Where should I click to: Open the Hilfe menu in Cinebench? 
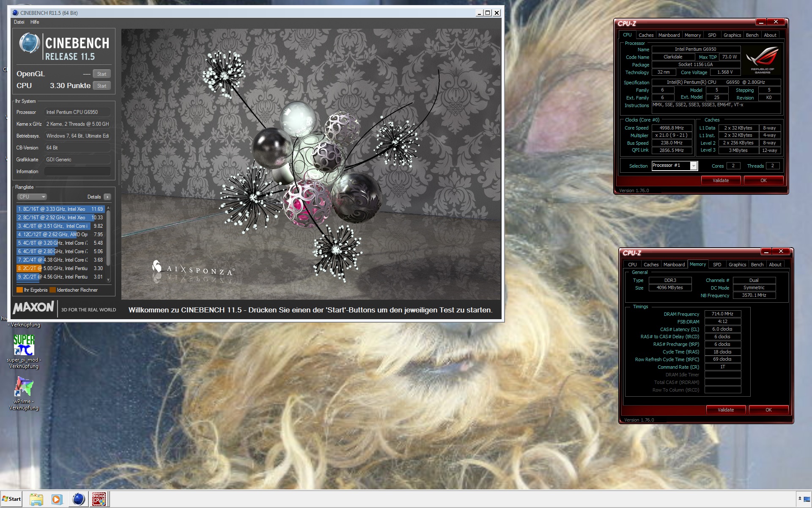[35, 22]
